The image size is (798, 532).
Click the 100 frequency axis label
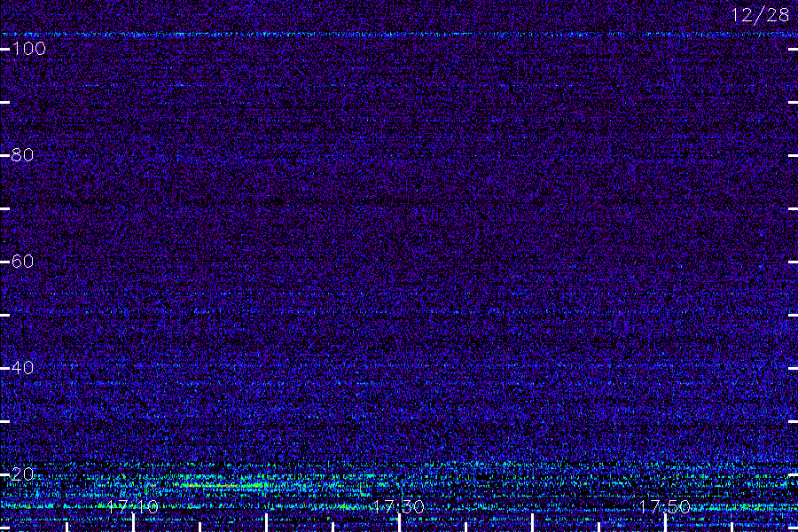(28, 49)
